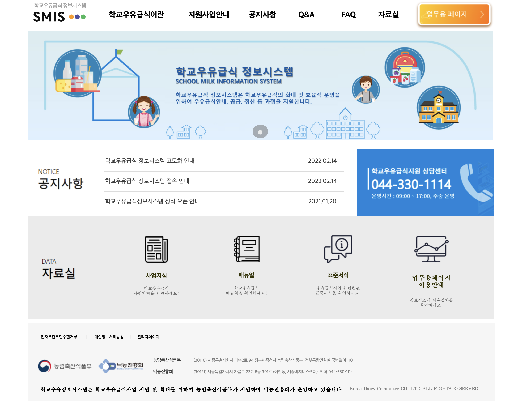Open the 지원사업안내 menu

pos(209,15)
